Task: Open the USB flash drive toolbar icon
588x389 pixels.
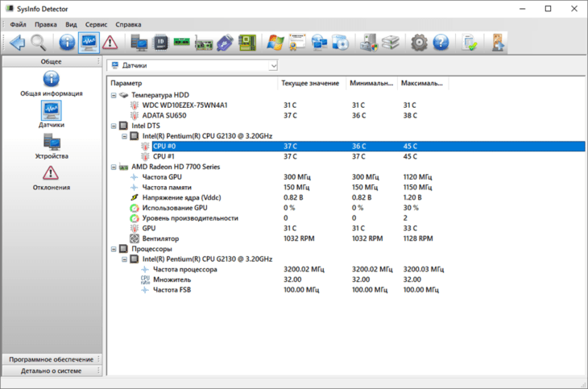Action: pyautogui.click(x=225, y=43)
